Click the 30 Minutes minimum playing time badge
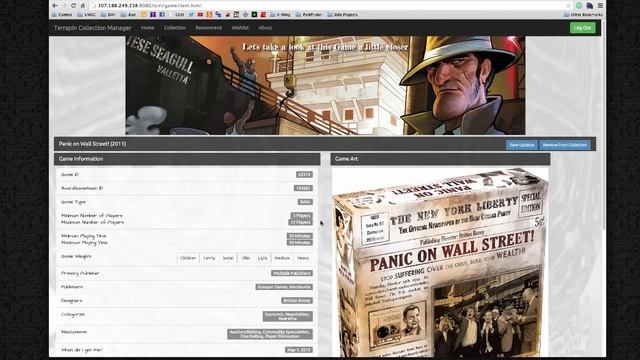Viewport: 640px width, 360px height. (300, 236)
